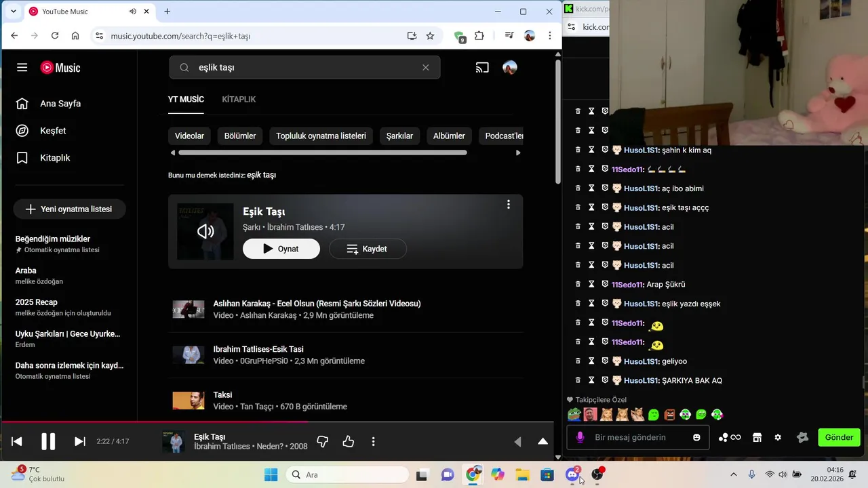
Task: Go back in Chrome history
Action: [x=14, y=36]
